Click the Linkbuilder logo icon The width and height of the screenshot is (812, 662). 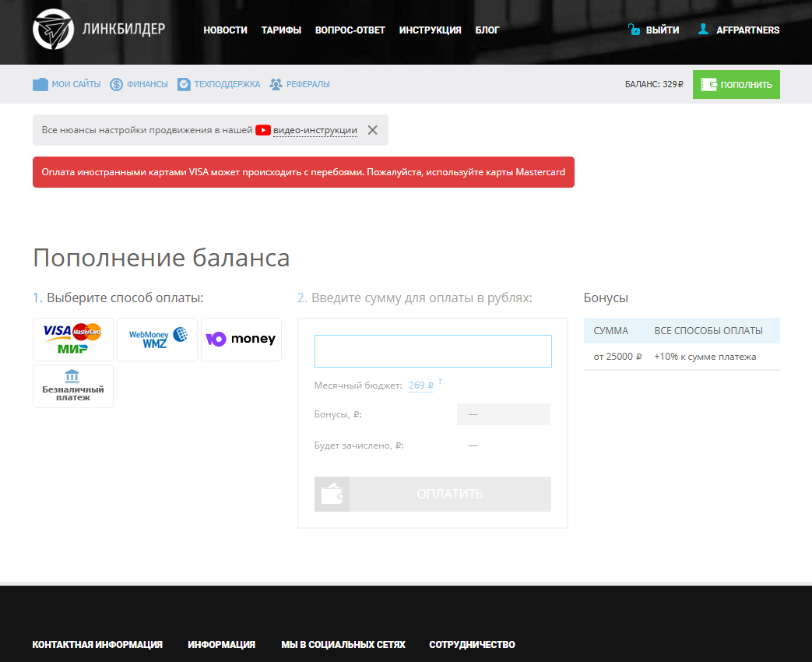click(x=53, y=30)
